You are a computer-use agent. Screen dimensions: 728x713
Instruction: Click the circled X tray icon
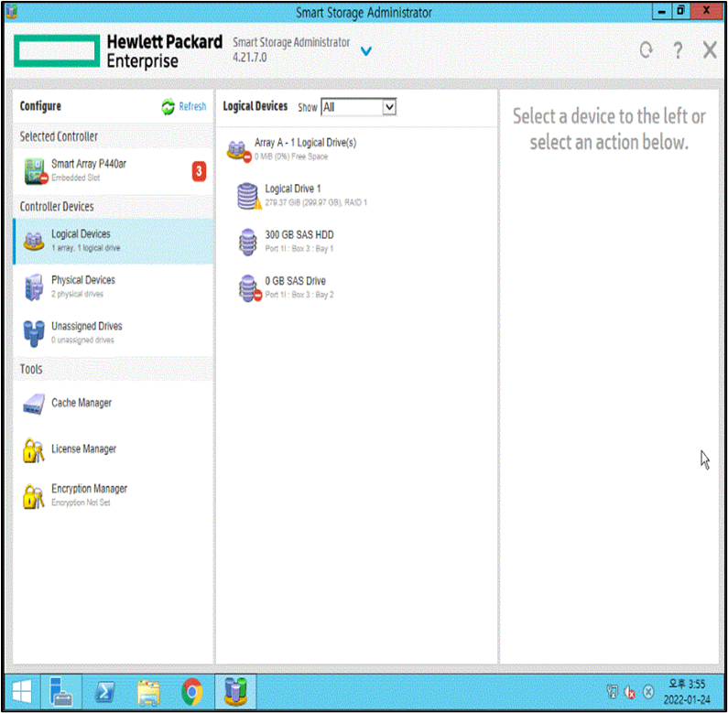pyautogui.click(x=648, y=692)
